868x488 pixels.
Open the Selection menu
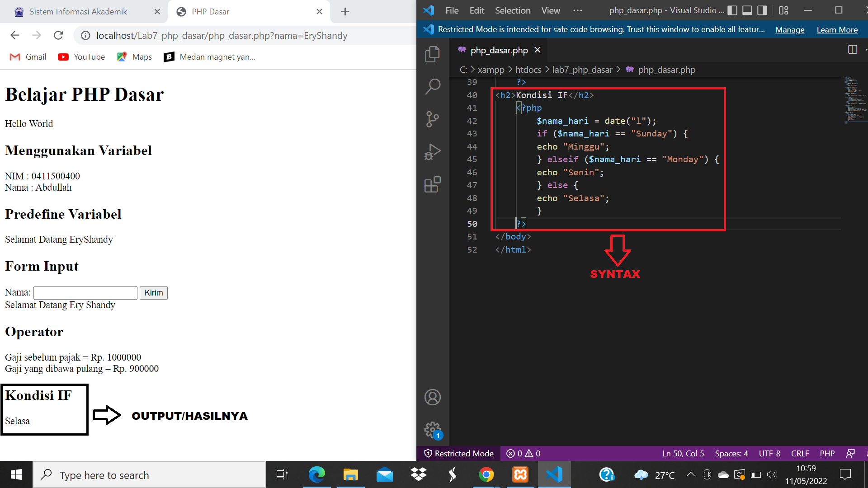pyautogui.click(x=513, y=10)
